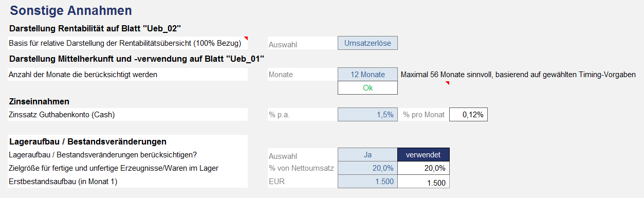The image size is (644, 198).
Task: Select the Zinssatz Guthabenkonto (Cash) label cell
Action: point(128,115)
